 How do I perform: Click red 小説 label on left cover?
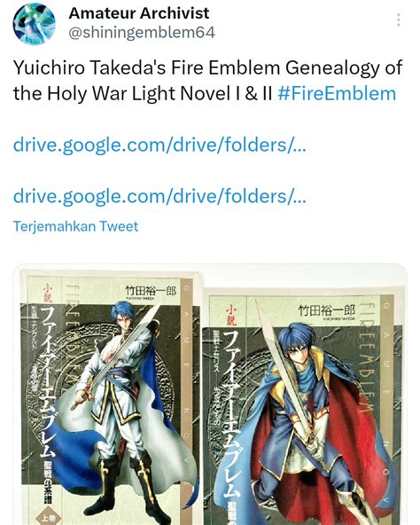(48, 294)
